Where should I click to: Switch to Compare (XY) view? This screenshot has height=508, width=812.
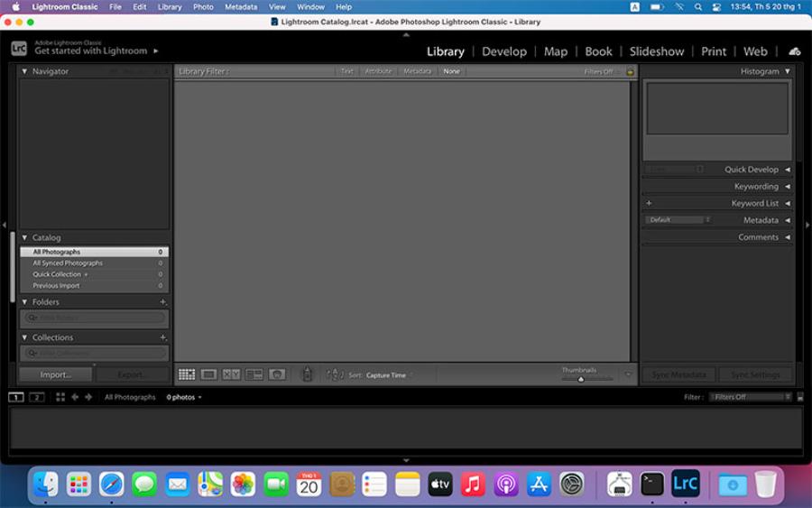[231, 374]
